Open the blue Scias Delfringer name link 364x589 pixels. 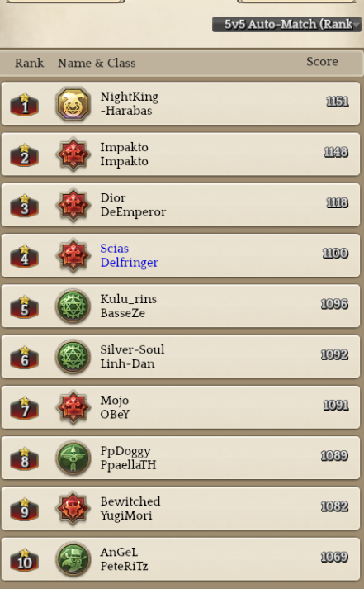tap(129, 255)
